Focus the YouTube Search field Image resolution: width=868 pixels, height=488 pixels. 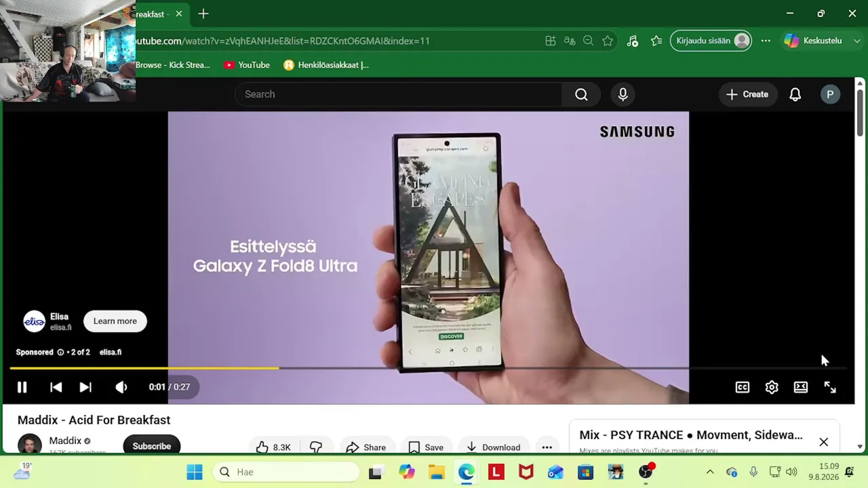399,94
